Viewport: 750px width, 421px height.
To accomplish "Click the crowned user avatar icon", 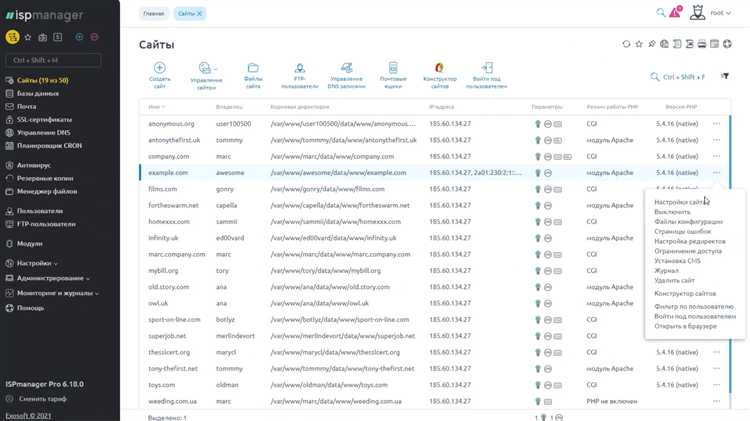I will pos(697,12).
